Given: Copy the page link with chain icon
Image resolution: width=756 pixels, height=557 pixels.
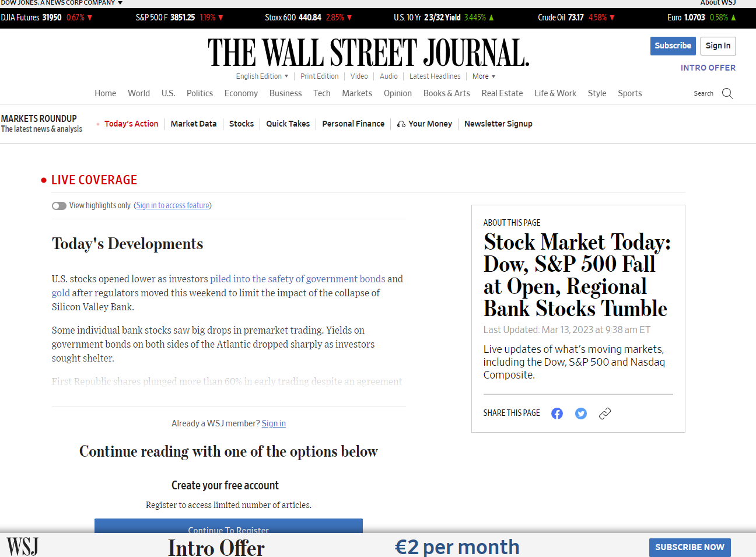Looking at the screenshot, I should click(x=605, y=414).
